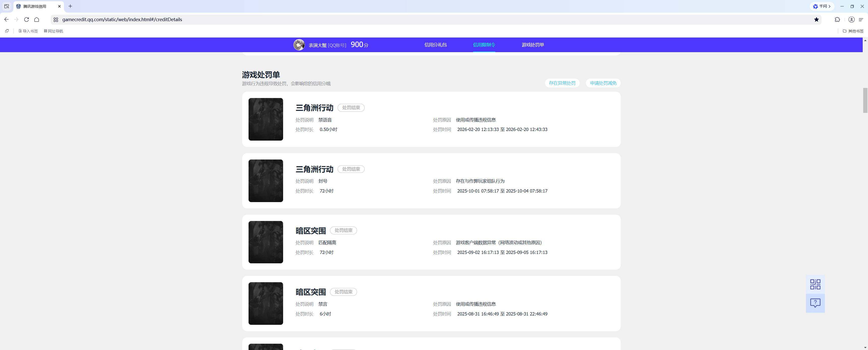This screenshot has height=350, width=868.
Task: Toggle the bookmark star for this page
Action: (x=816, y=19)
